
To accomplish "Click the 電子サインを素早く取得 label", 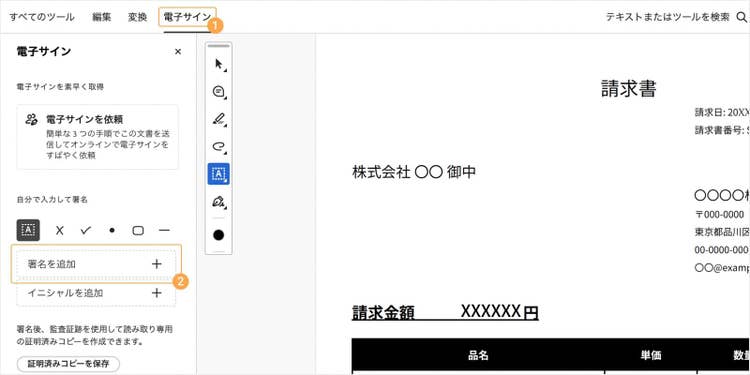I will pyautogui.click(x=60, y=87).
